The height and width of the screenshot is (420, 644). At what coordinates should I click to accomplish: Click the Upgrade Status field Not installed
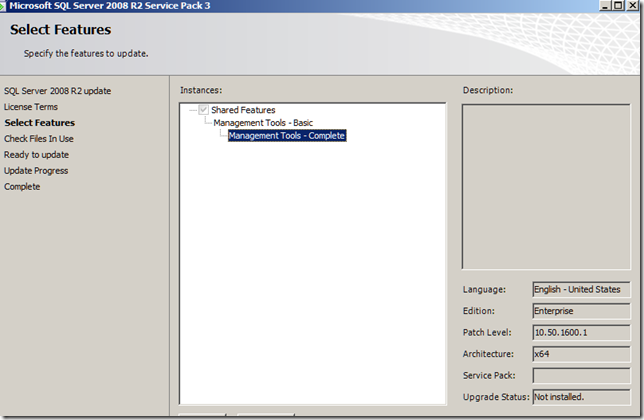[x=581, y=397]
